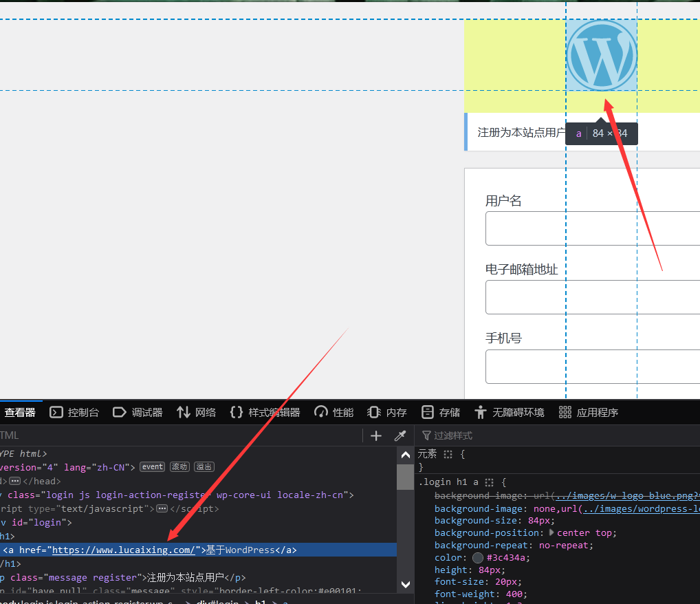
Task: Click the scroll (滚动) badge on html element
Action: pos(179,467)
